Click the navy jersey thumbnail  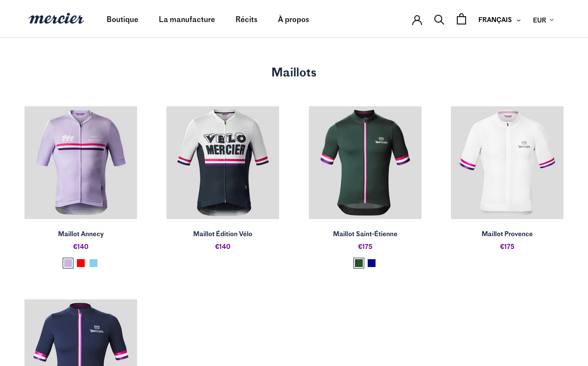[81, 332]
